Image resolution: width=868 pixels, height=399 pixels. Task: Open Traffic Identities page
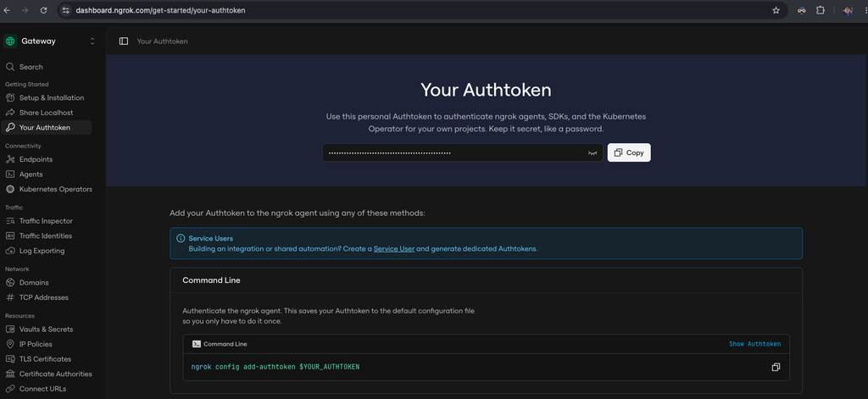point(46,236)
